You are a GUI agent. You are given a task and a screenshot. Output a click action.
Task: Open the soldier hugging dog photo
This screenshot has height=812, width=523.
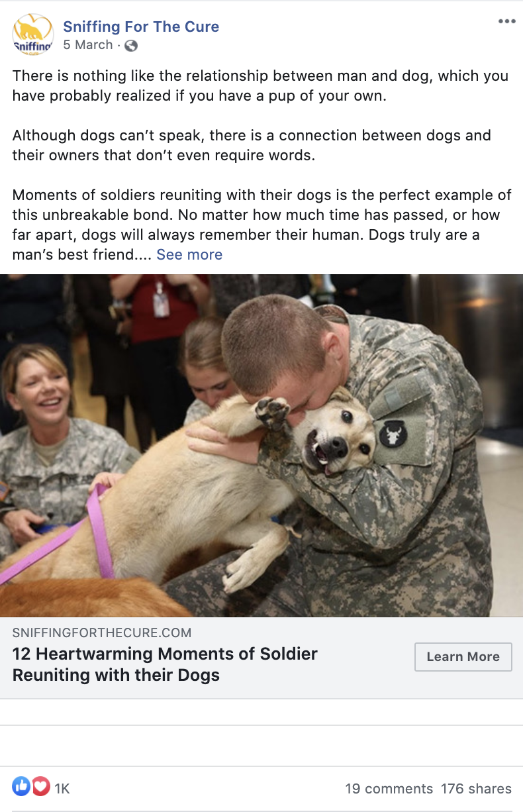click(261, 446)
